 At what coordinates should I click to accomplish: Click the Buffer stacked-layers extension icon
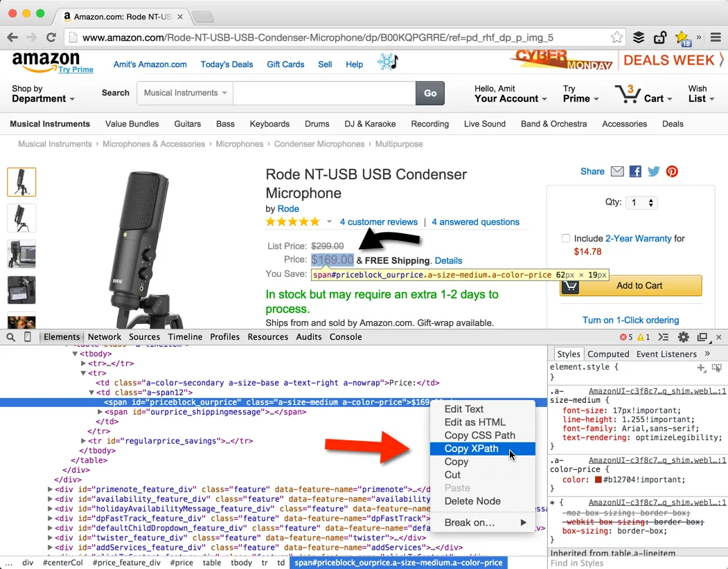639,37
